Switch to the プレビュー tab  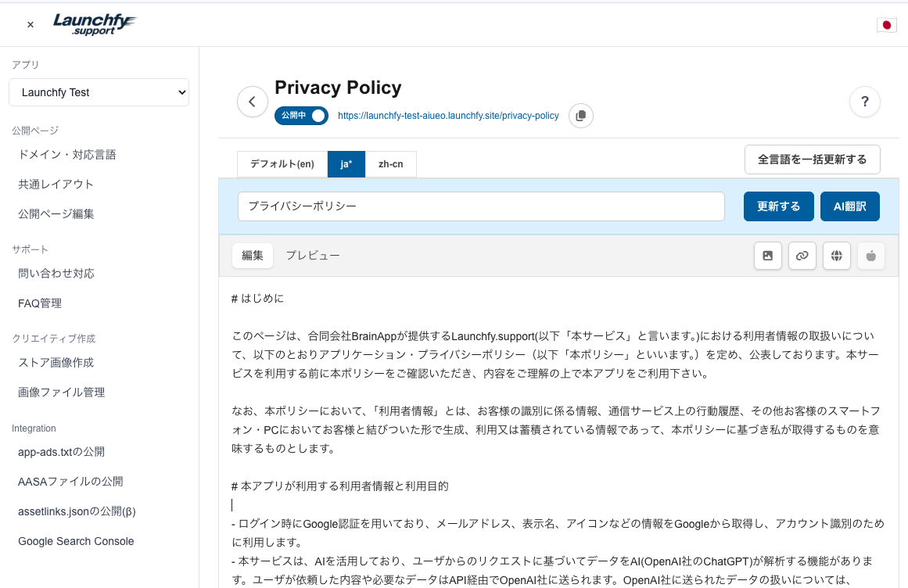click(312, 256)
